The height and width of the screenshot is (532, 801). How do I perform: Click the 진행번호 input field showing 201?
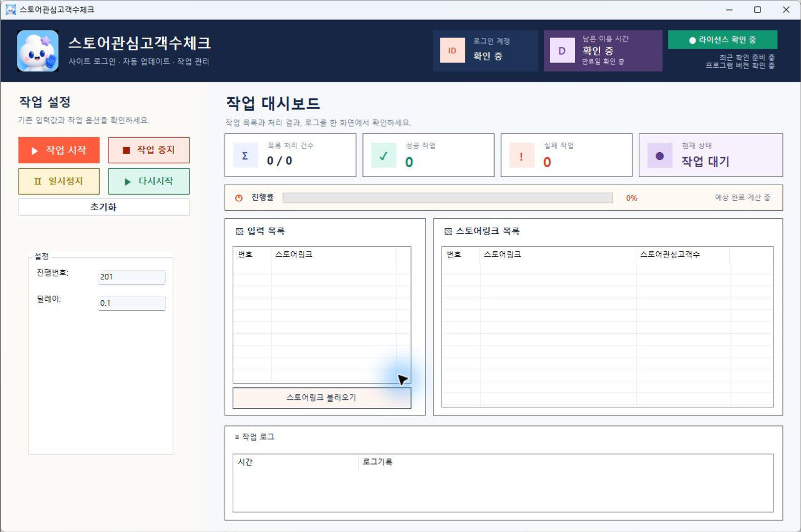click(x=132, y=277)
